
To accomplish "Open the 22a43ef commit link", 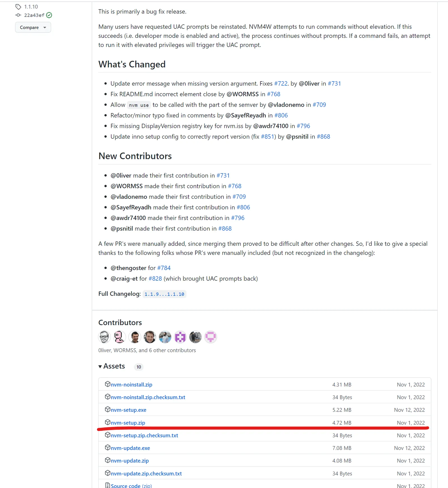I will 34,15.
